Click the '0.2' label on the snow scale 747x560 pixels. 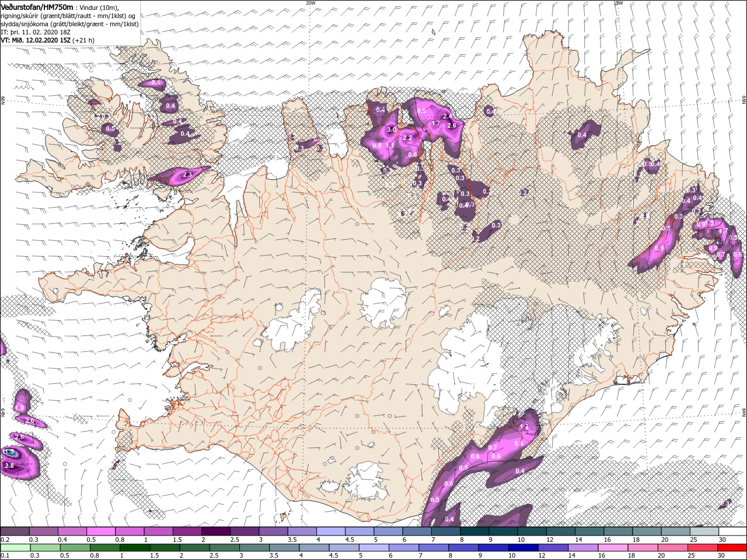coord(5,540)
